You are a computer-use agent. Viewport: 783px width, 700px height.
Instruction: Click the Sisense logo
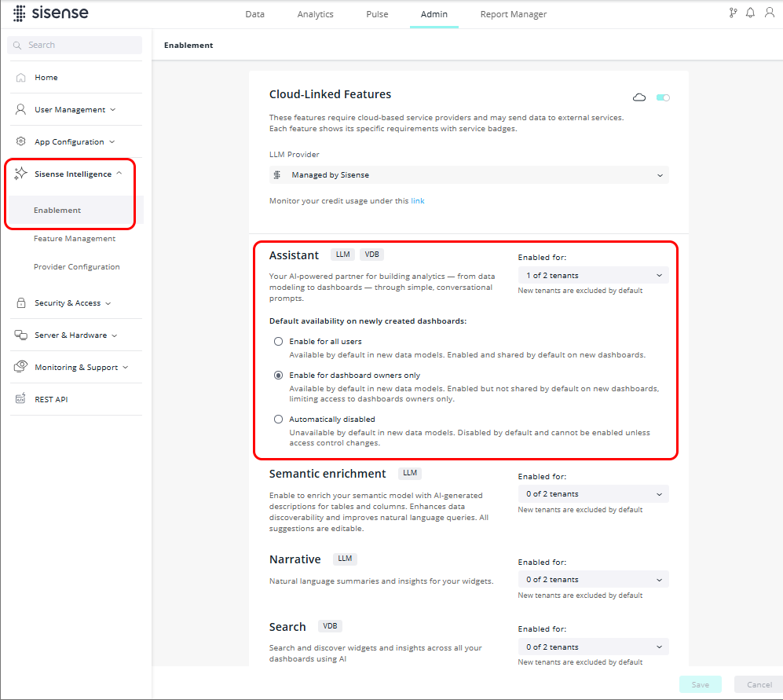click(51, 13)
